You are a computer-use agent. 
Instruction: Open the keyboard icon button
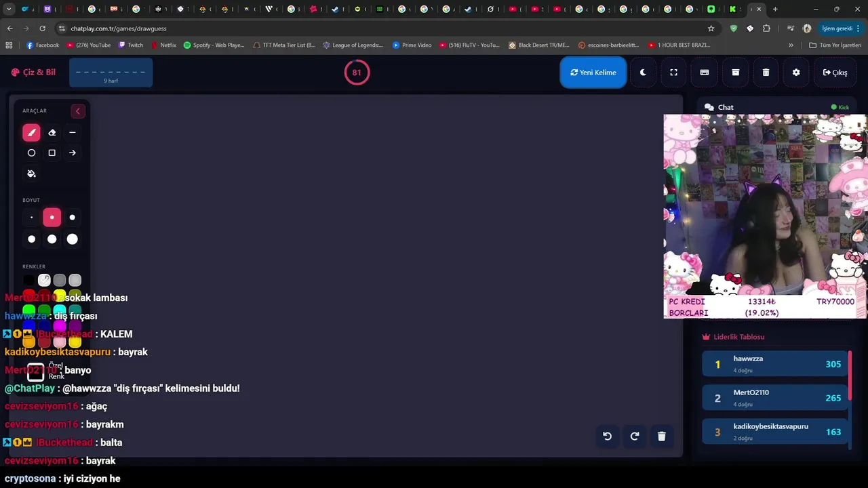pyautogui.click(x=705, y=73)
